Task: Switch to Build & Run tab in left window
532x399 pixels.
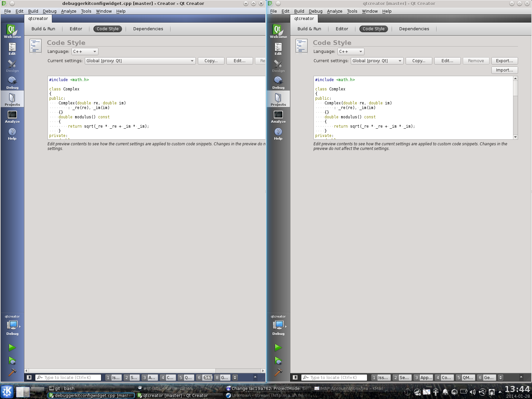Action: pos(43,29)
